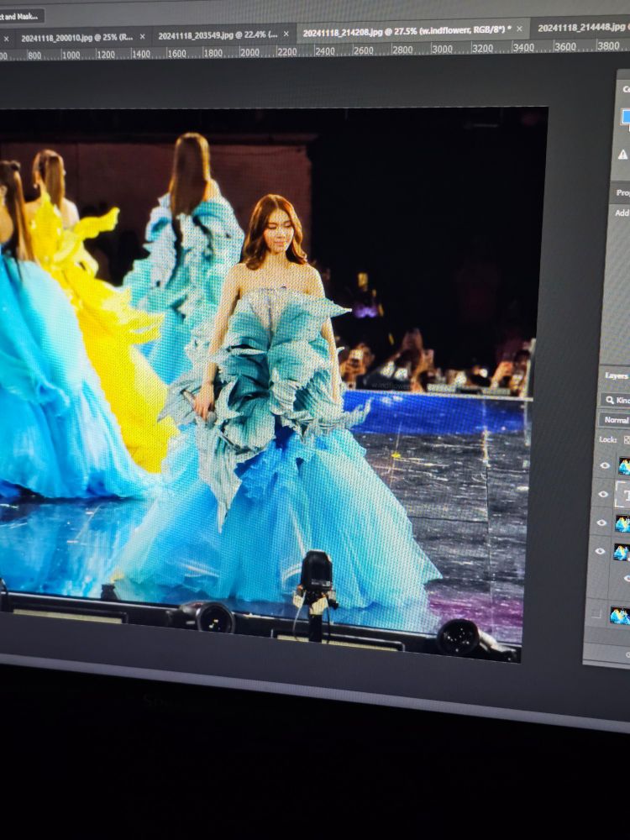
Task: Toggle visibility of the fourth layer
Action: point(600,551)
